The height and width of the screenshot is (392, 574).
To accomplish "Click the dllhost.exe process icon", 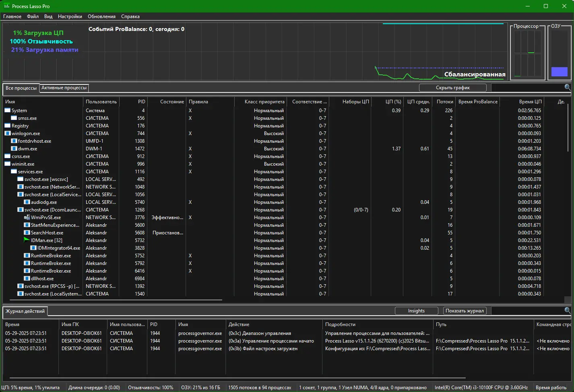I will 27,278.
